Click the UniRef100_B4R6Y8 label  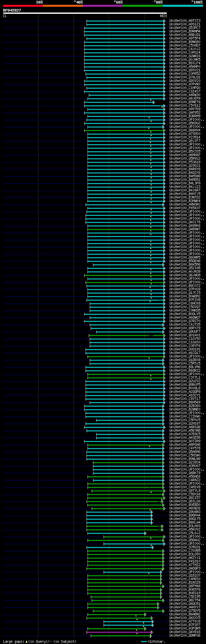pos(185,169)
